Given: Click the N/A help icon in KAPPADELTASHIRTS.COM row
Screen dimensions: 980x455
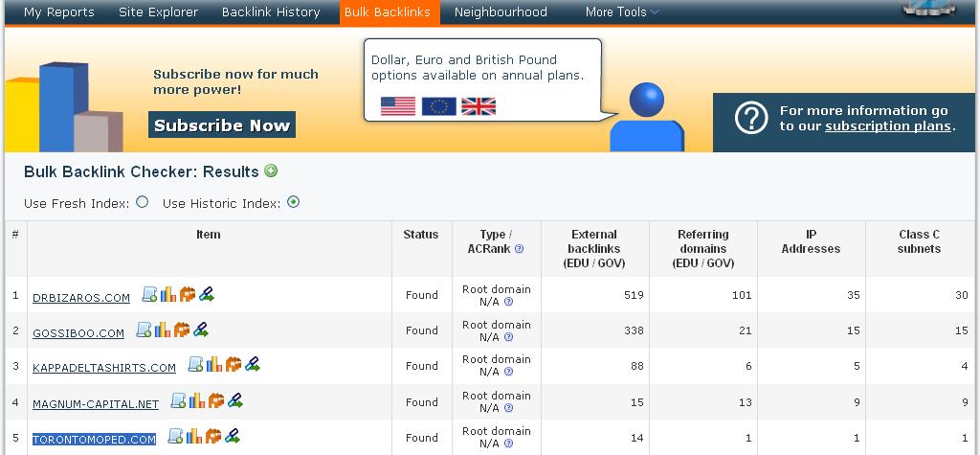Looking at the screenshot, I should coord(508,372).
